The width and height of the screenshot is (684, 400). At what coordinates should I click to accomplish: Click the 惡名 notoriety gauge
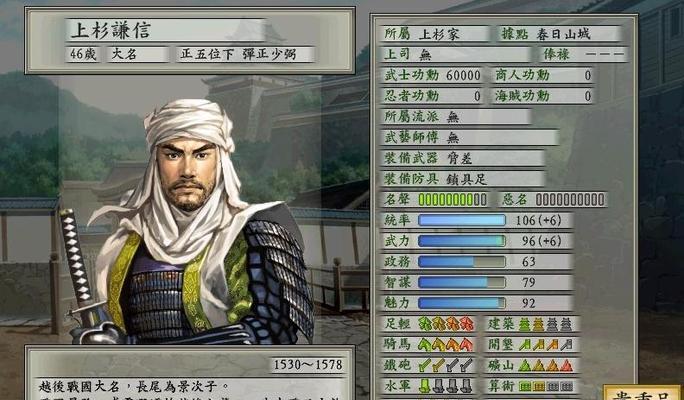coord(570,199)
